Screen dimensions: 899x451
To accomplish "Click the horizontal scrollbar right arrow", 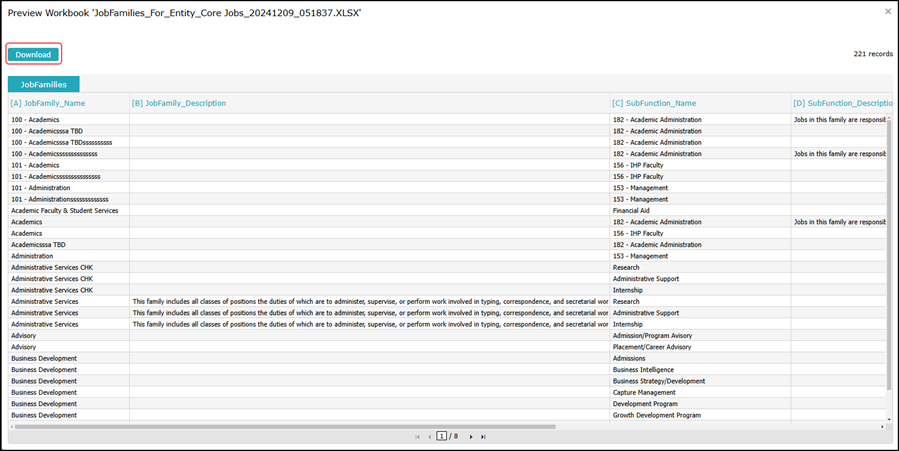I will pyautogui.click(x=882, y=426).
